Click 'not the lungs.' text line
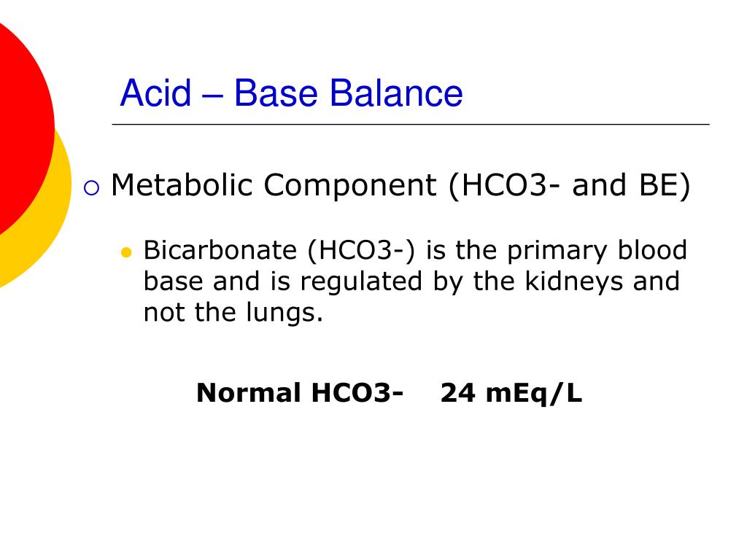Viewport: 747px width, 560px height. [x=233, y=312]
